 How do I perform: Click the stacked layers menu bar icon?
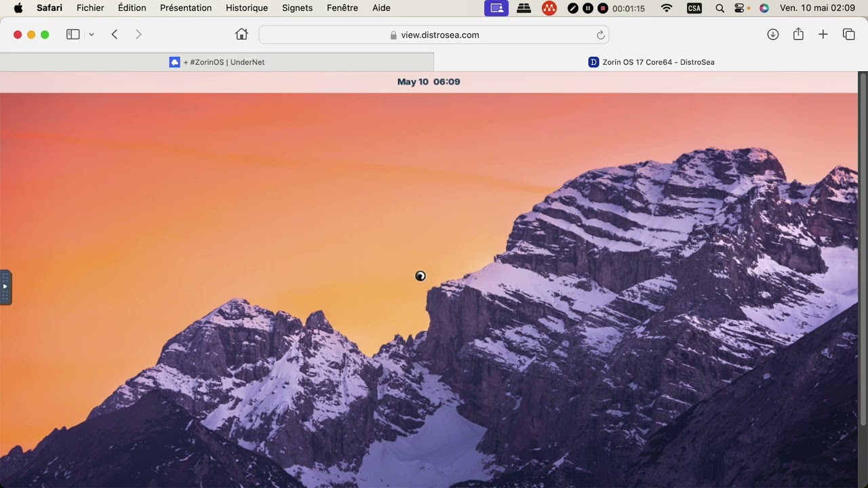524,8
